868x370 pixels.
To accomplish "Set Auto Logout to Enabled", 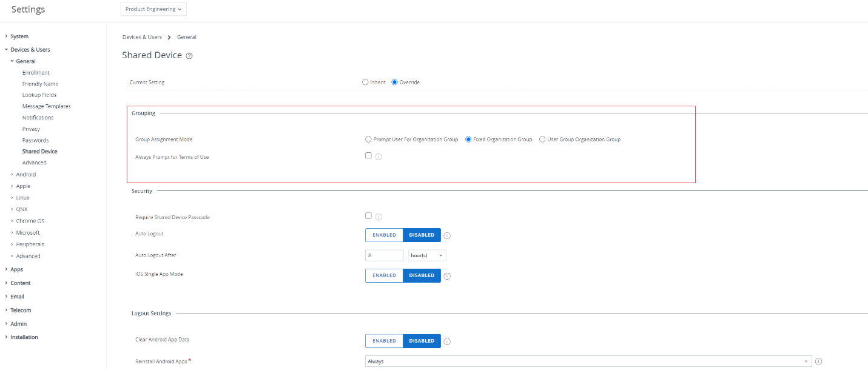I will tap(384, 235).
